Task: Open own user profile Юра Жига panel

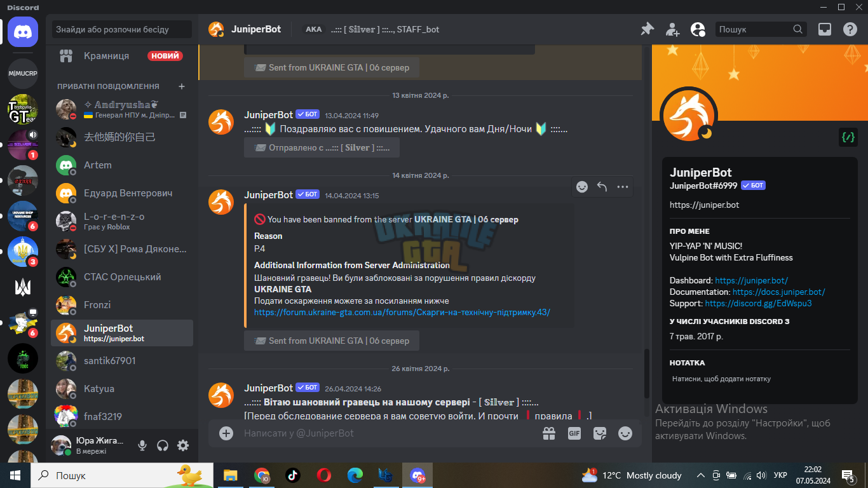Action: coord(89,445)
